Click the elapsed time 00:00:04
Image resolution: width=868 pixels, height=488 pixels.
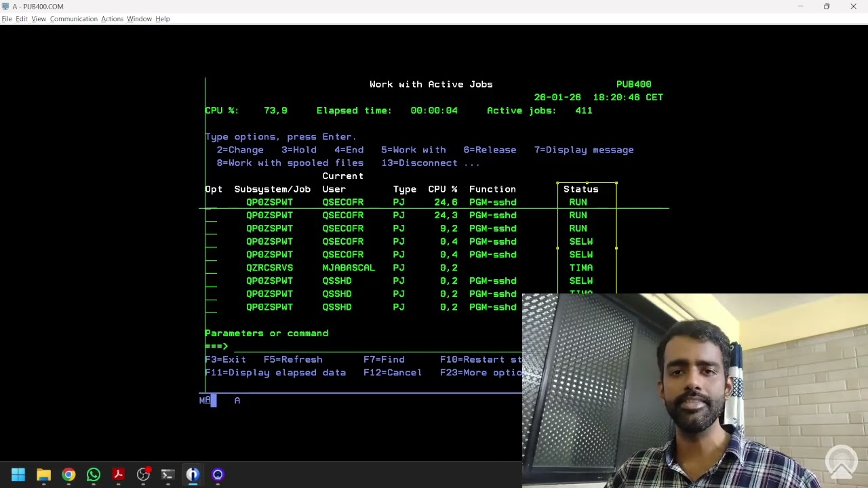[434, 110]
